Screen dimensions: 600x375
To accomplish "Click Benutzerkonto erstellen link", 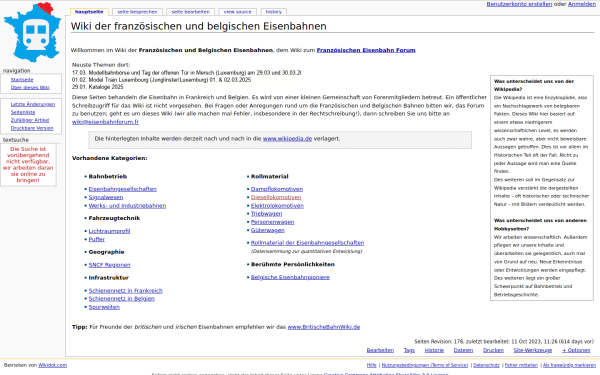I will pyautogui.click(x=519, y=4).
